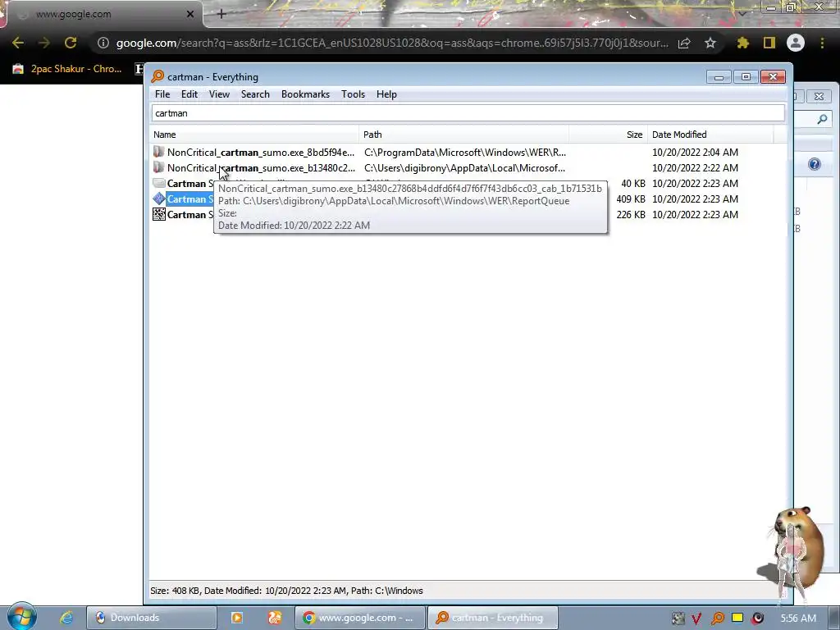This screenshot has width=840, height=630.
Task: Open the Chrome tab search dropdown arrow
Action: [x=742, y=13]
